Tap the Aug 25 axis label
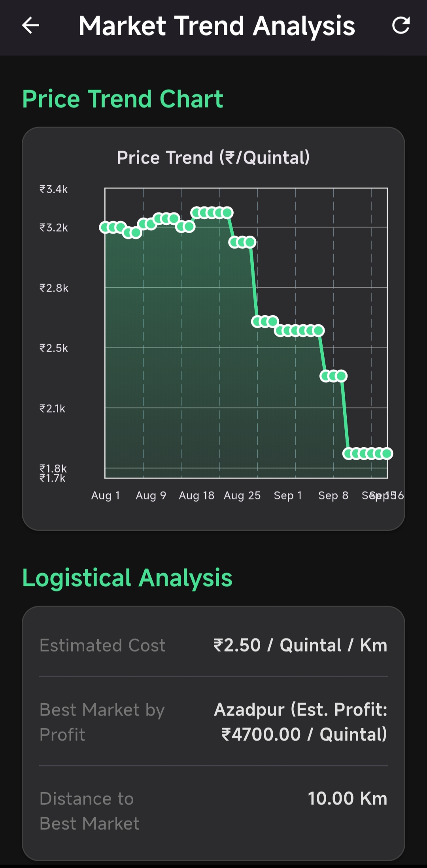 [x=242, y=495]
